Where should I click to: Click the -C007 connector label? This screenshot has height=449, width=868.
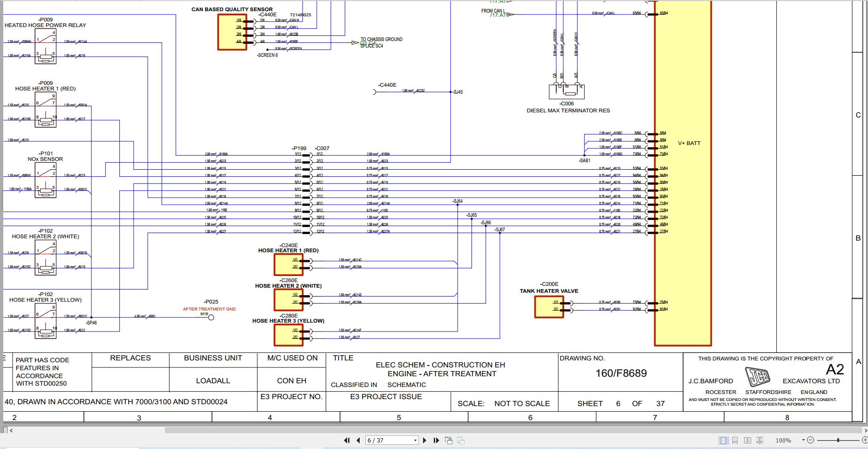pyautogui.click(x=322, y=148)
